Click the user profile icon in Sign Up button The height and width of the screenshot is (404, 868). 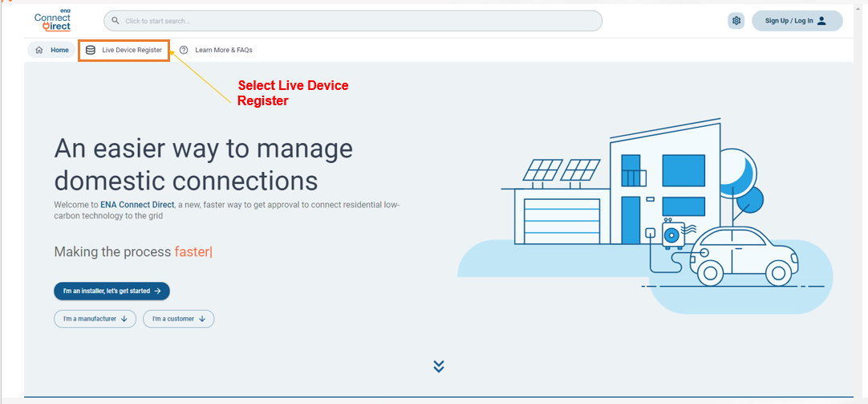[x=821, y=21]
